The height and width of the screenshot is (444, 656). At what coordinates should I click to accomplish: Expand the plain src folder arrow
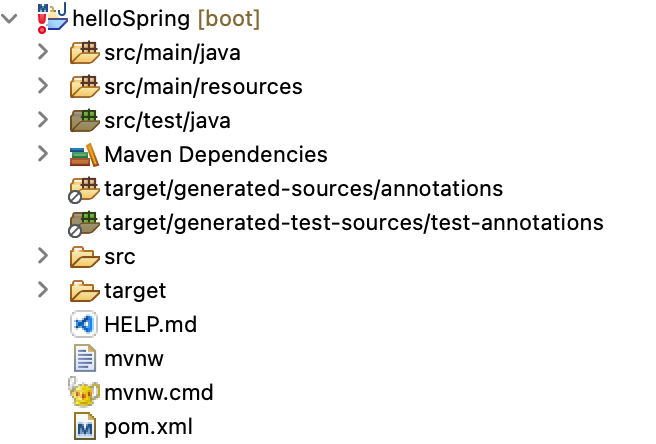pyautogui.click(x=42, y=257)
